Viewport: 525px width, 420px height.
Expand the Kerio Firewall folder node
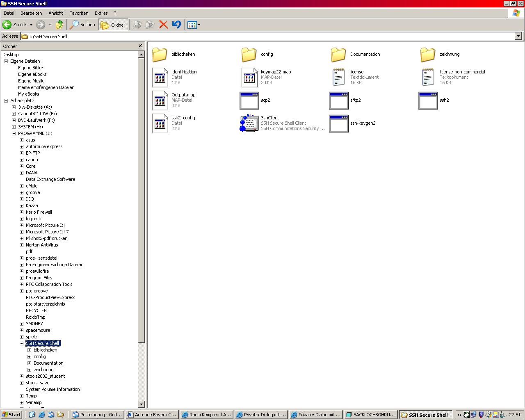(21, 212)
